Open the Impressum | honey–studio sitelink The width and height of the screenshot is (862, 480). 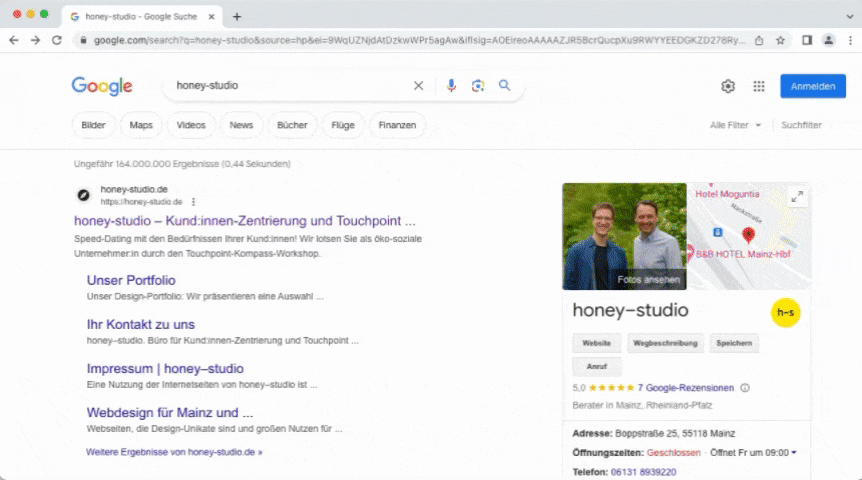165,368
